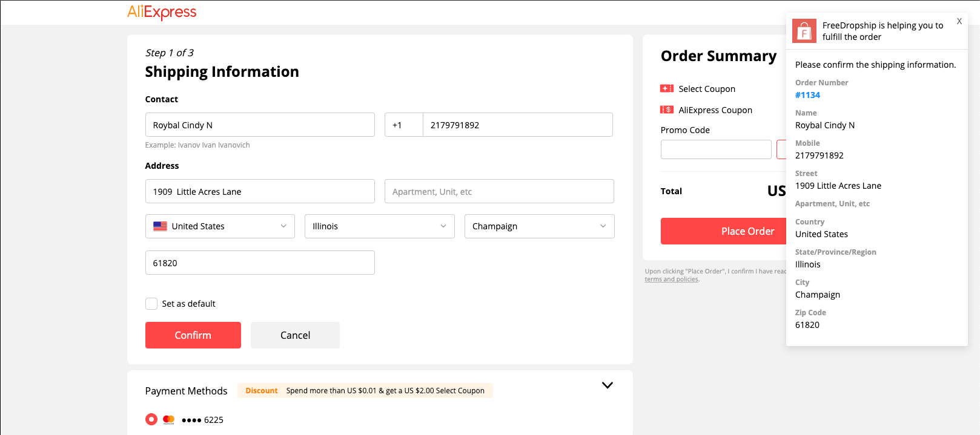Open the terms and policies link
Screen dimensions: 980x435
(x=672, y=280)
